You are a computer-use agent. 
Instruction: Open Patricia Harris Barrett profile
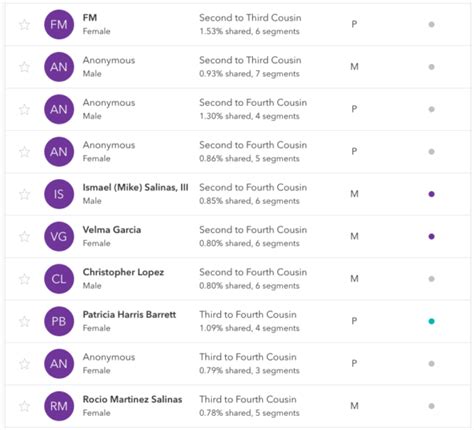(129, 315)
